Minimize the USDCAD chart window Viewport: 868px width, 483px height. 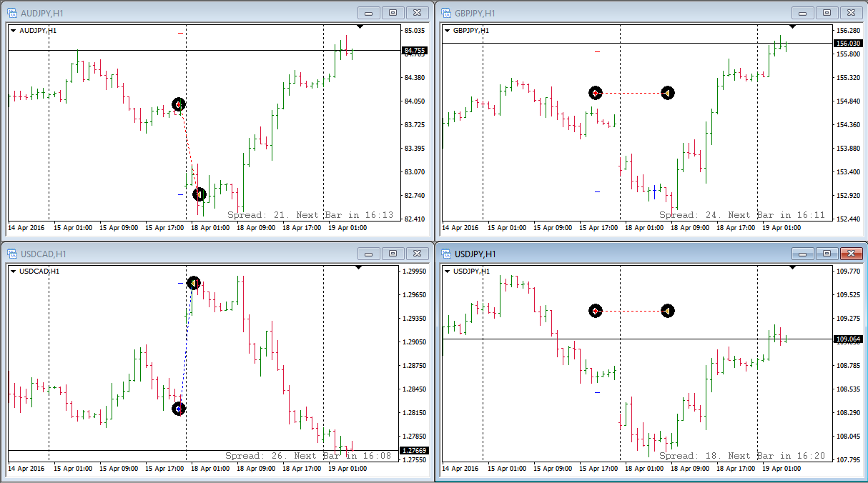(x=369, y=254)
